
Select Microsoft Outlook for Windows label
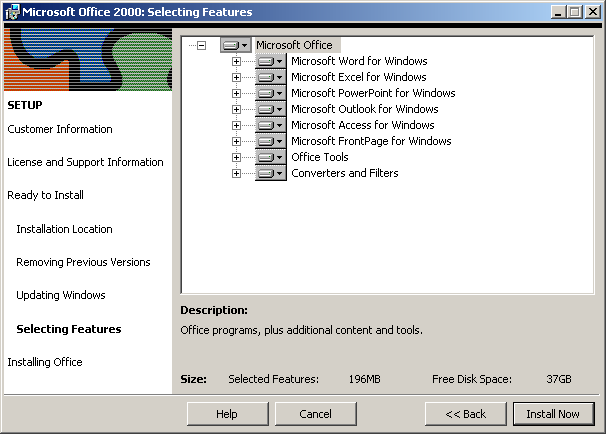click(364, 109)
